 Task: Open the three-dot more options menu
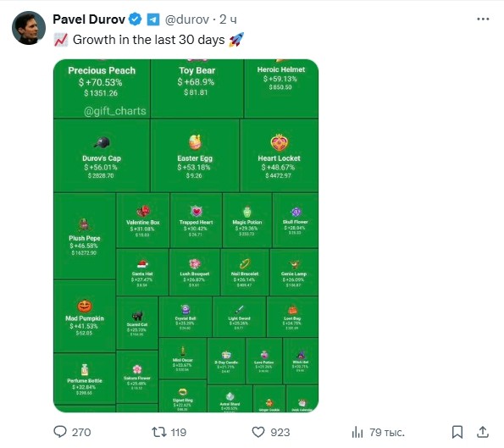pos(483,19)
